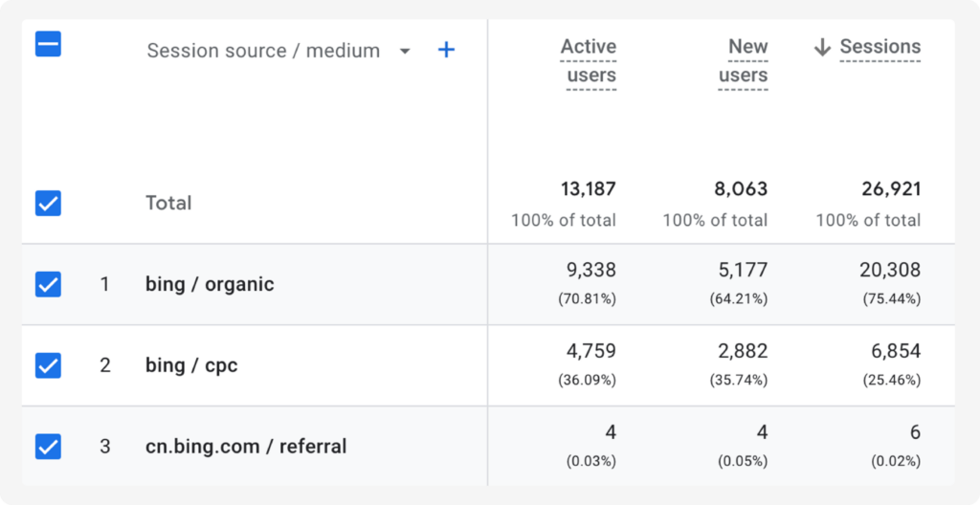Screen dimensions: 980x505
Task: Click the 70.81% percentage under bing / organic
Action: [588, 299]
